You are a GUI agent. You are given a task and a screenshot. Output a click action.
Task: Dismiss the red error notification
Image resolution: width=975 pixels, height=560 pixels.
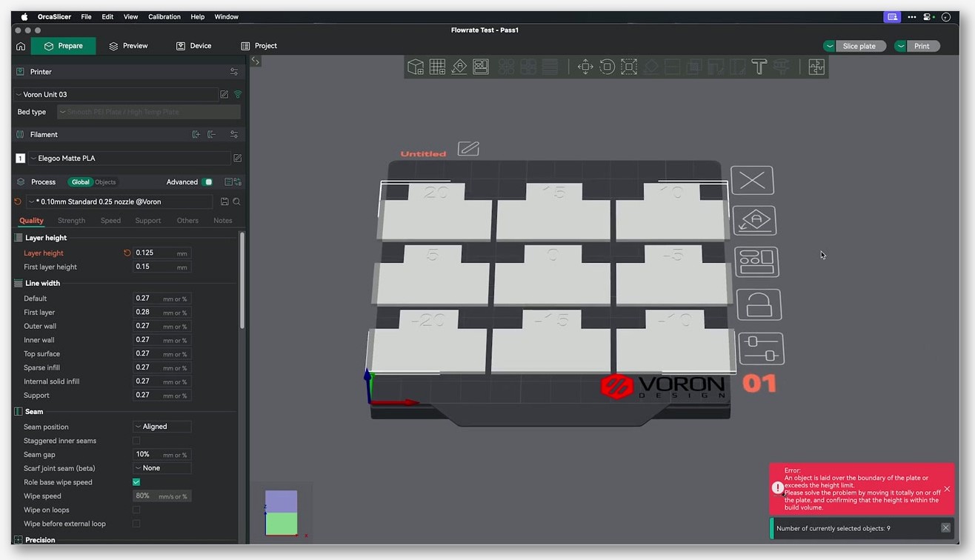(x=947, y=489)
